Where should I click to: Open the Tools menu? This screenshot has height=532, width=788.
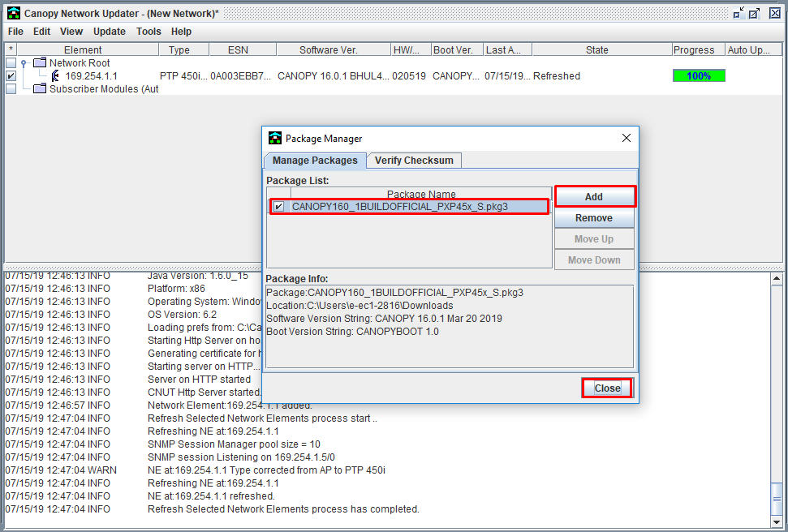point(149,31)
